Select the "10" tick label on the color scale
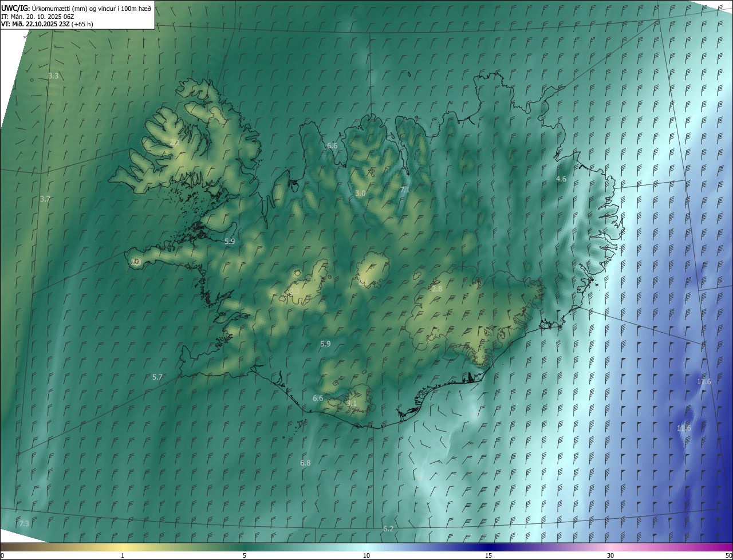The width and height of the screenshot is (733, 560). 366,556
